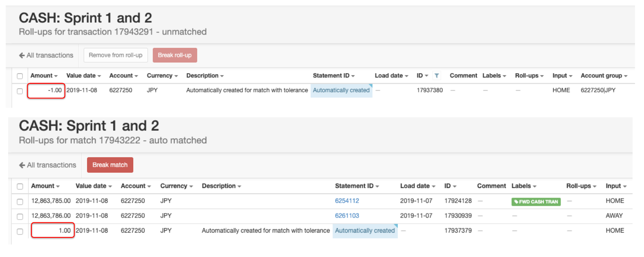Check the 12,863,785.00 row checkbox

coord(20,202)
